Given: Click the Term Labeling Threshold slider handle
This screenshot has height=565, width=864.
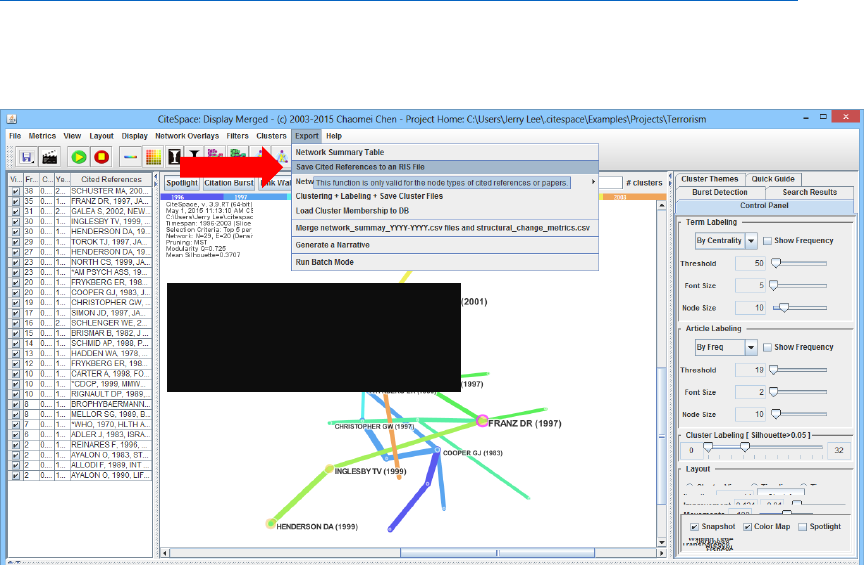Looking at the screenshot, I should (x=776, y=263).
